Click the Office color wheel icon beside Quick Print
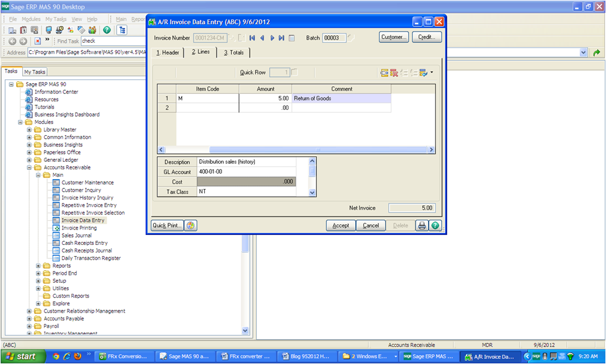 point(190,226)
